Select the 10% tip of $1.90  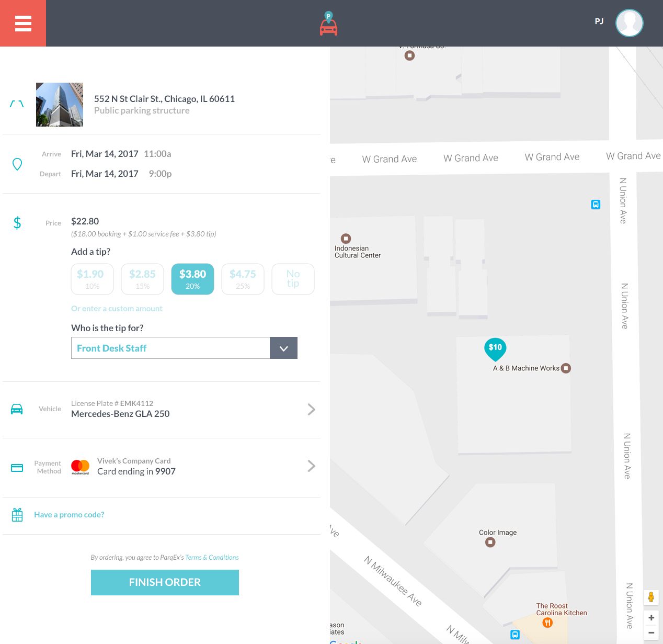93,279
